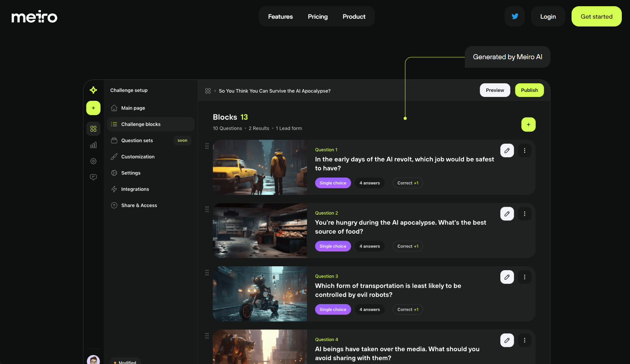
Task: Click the 'Challenge setup' heading
Action: 129,90
